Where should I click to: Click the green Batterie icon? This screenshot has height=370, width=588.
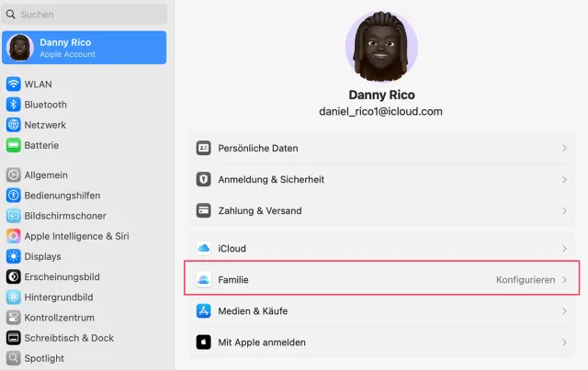(x=14, y=145)
